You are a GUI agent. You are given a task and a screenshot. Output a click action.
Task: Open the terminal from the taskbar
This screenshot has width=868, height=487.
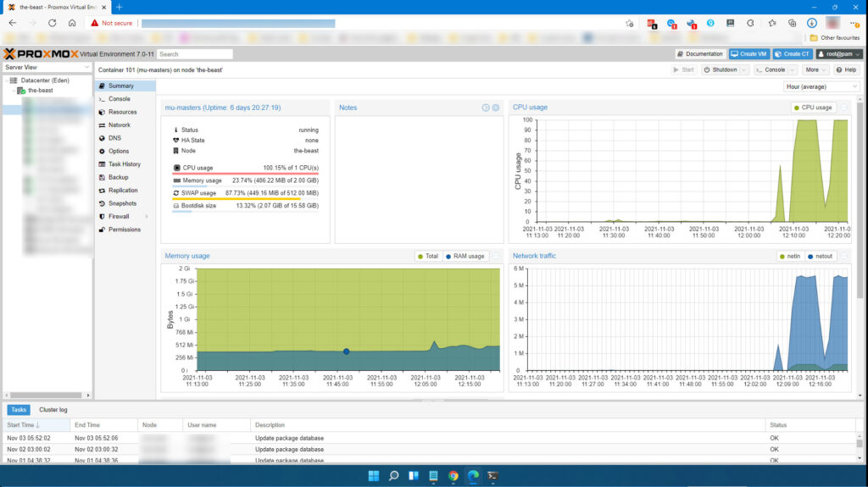coord(492,476)
